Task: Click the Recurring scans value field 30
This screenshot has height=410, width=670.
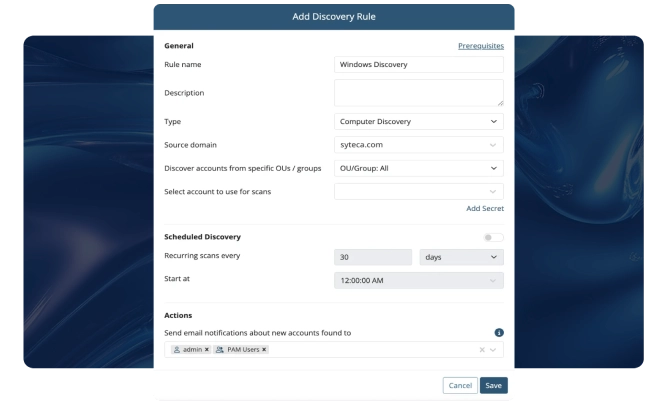Action: coord(373,257)
